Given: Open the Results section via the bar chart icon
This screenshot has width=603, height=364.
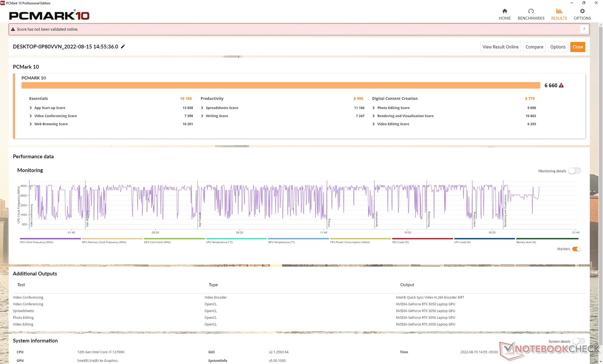Looking at the screenshot, I should (559, 11).
